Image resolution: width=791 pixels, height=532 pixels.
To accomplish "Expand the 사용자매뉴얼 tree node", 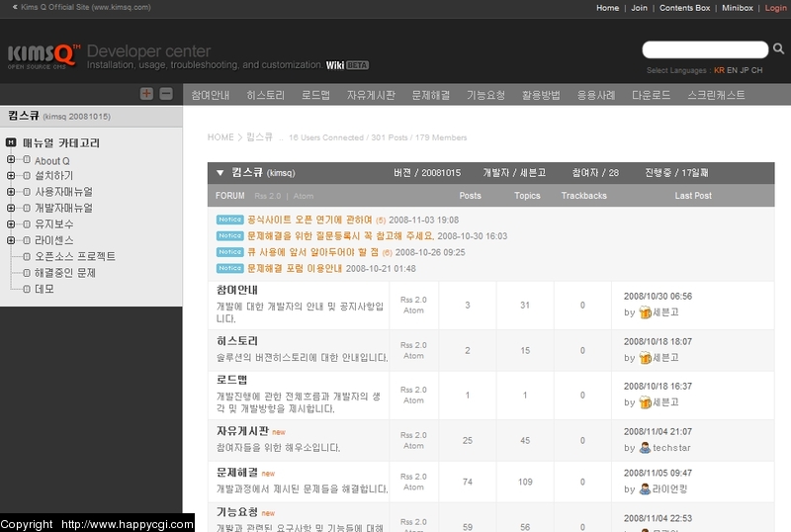I will (11, 192).
